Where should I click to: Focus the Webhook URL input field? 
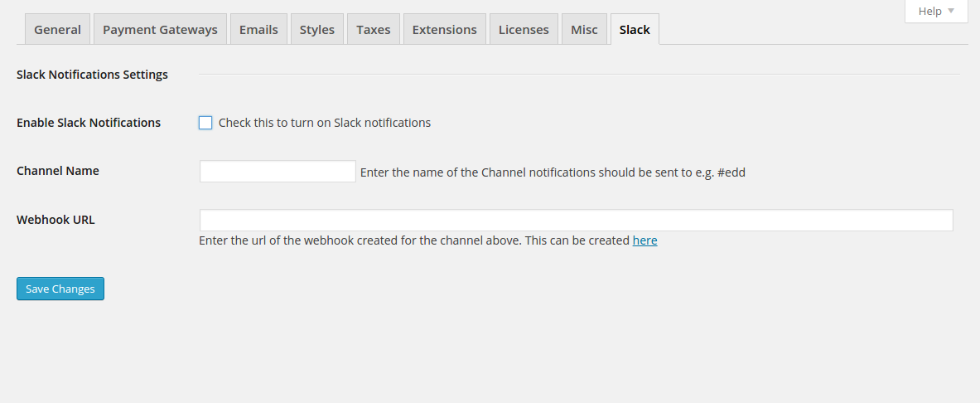pyautogui.click(x=577, y=221)
